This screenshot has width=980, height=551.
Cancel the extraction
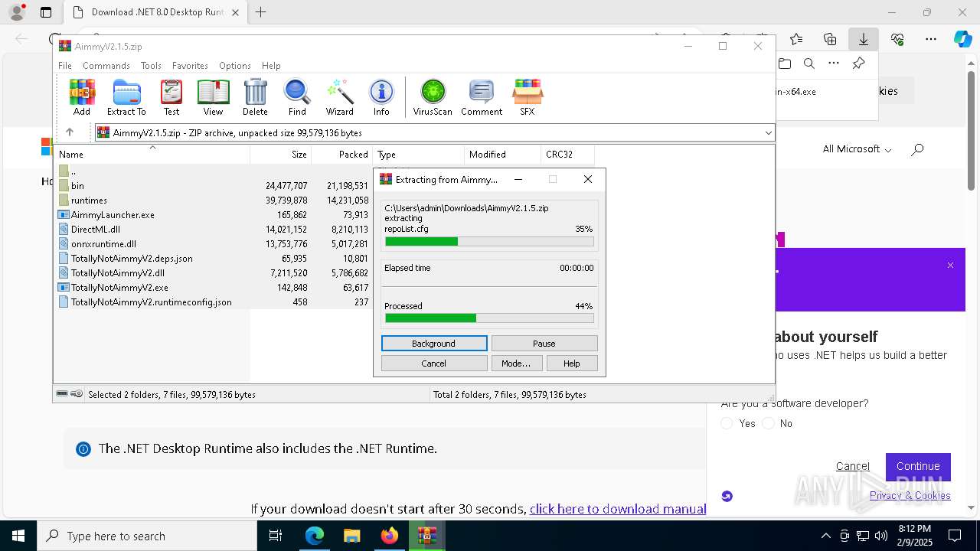point(434,364)
